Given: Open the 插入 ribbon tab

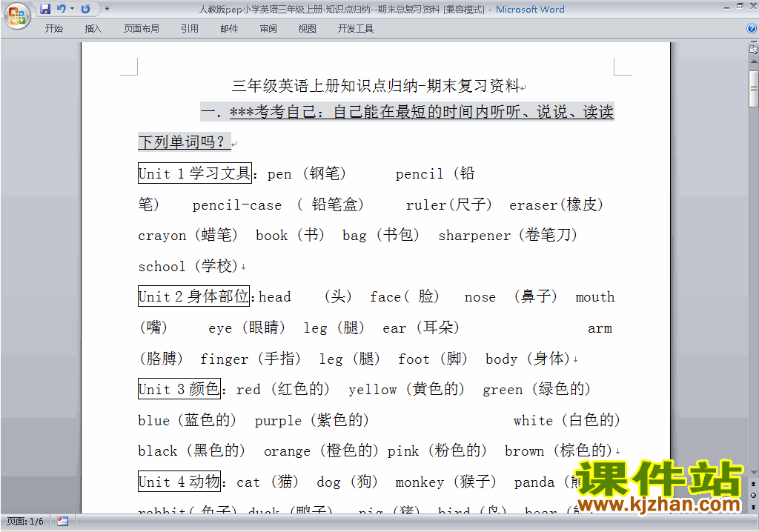Looking at the screenshot, I should pos(93,29).
